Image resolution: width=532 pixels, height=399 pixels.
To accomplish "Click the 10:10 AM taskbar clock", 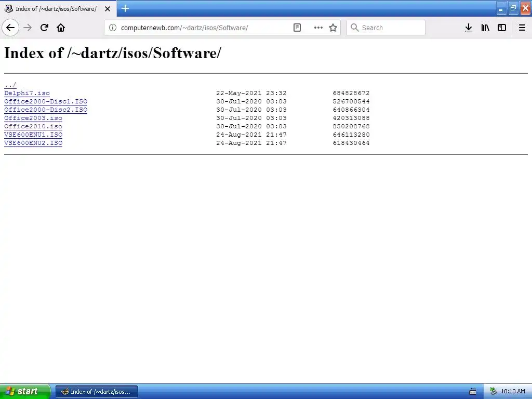I will [513, 392].
